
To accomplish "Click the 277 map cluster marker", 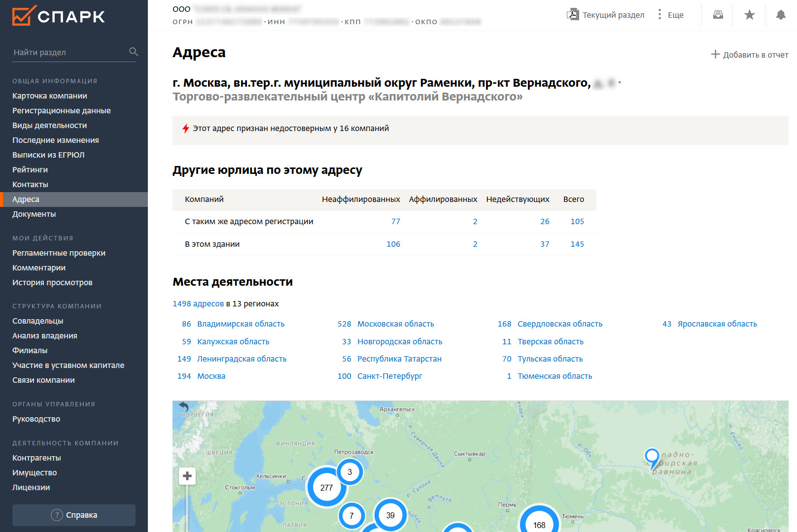I will coord(326,487).
